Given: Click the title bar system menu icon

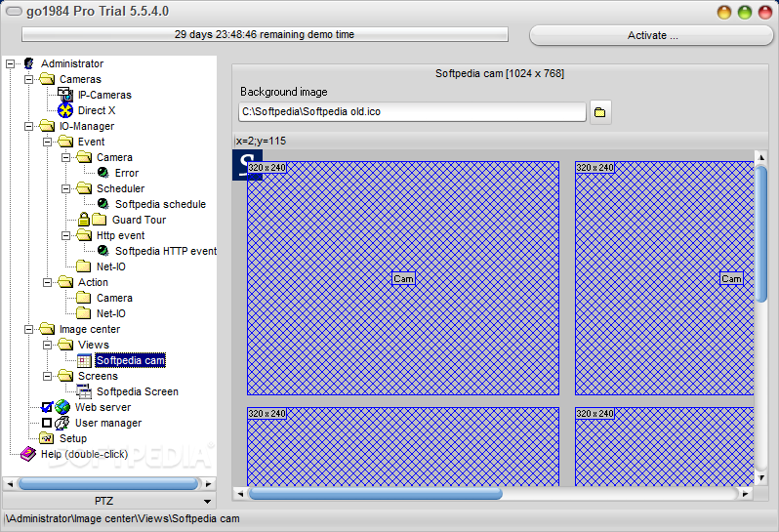Looking at the screenshot, I should 14,11.
